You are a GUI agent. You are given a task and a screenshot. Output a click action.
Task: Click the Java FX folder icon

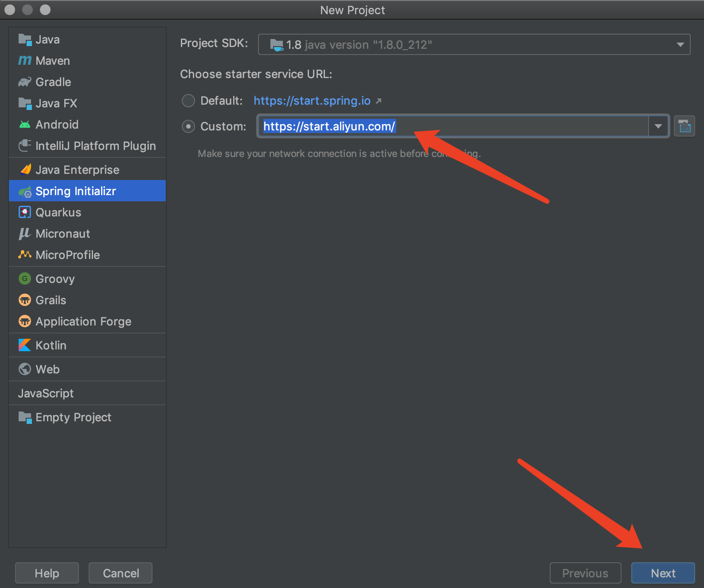(x=25, y=103)
